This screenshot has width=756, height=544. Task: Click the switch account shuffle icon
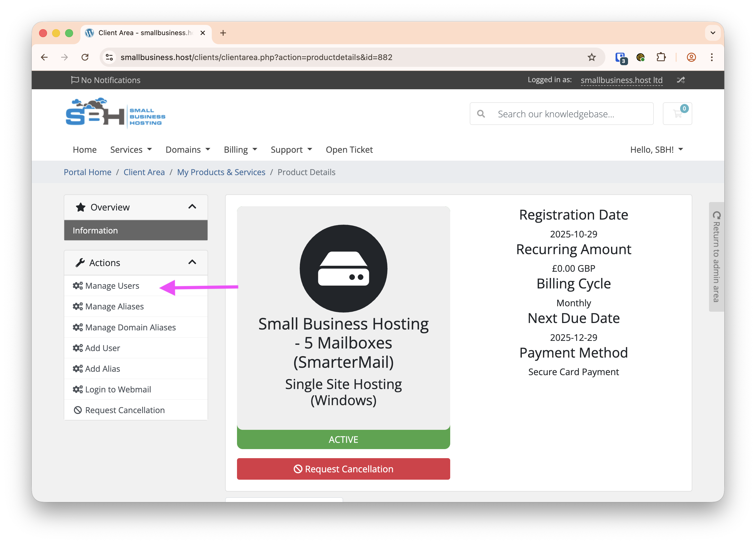[x=680, y=80]
